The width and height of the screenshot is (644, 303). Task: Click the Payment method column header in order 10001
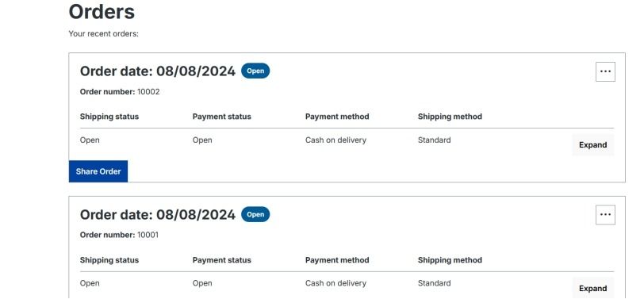coord(337,260)
